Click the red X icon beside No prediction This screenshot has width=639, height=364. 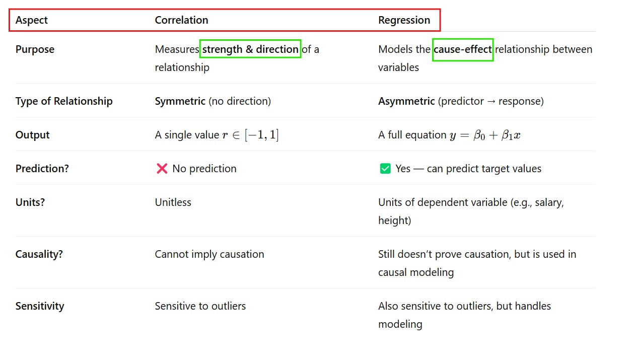pos(162,169)
